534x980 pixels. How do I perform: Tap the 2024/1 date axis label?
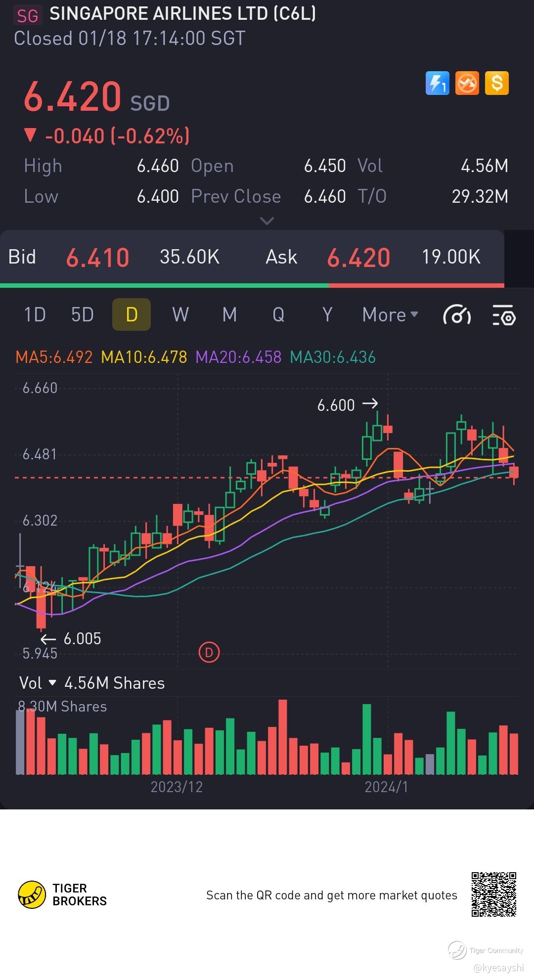pyautogui.click(x=386, y=787)
